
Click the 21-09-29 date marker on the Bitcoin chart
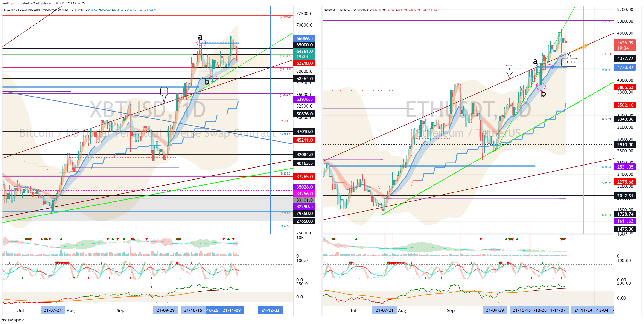click(x=166, y=310)
